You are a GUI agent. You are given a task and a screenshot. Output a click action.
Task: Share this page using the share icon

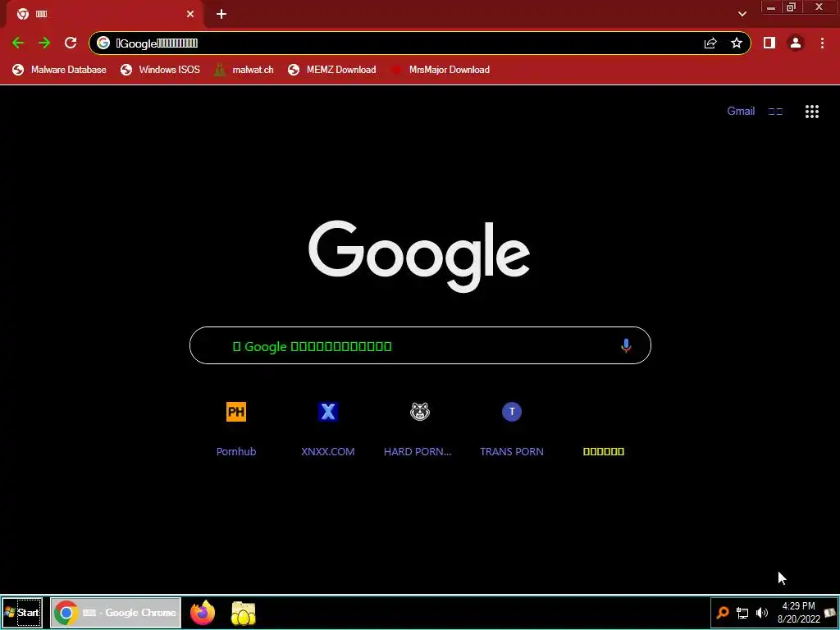(710, 43)
